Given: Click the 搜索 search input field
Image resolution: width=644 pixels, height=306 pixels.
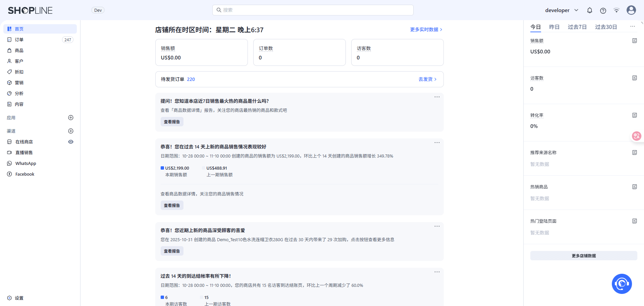Looking at the screenshot, I should [313, 10].
